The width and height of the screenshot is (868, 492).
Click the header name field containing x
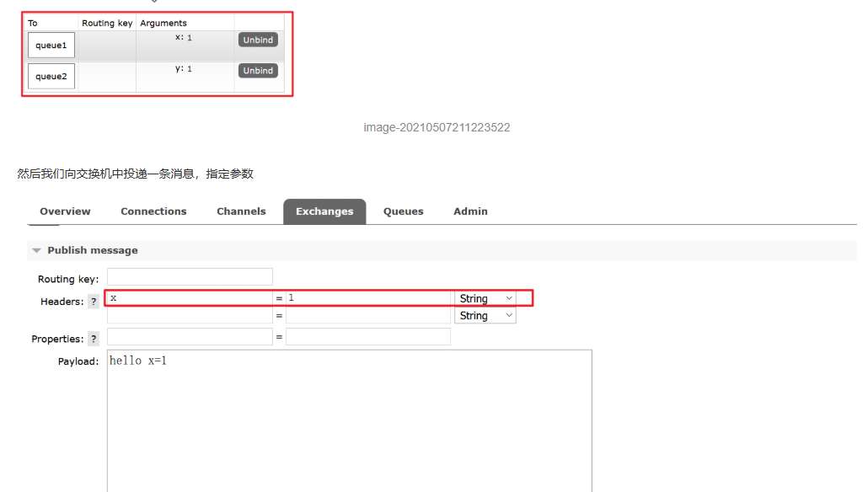click(190, 297)
